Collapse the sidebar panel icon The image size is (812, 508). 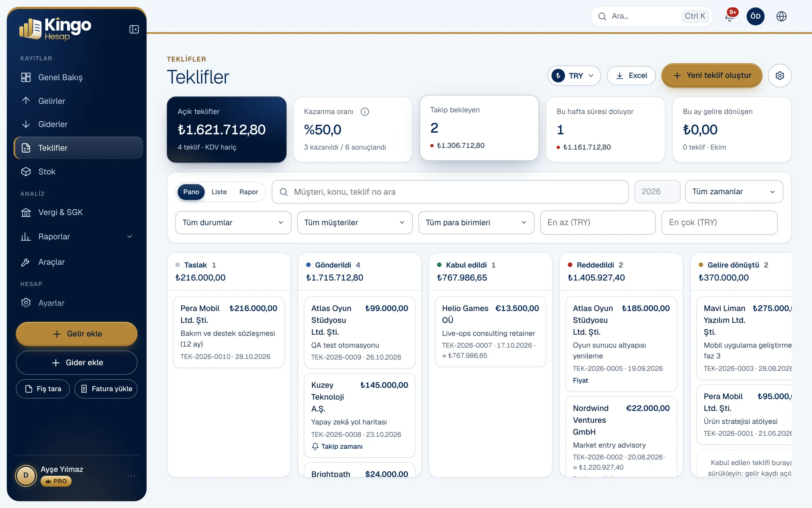tap(134, 29)
